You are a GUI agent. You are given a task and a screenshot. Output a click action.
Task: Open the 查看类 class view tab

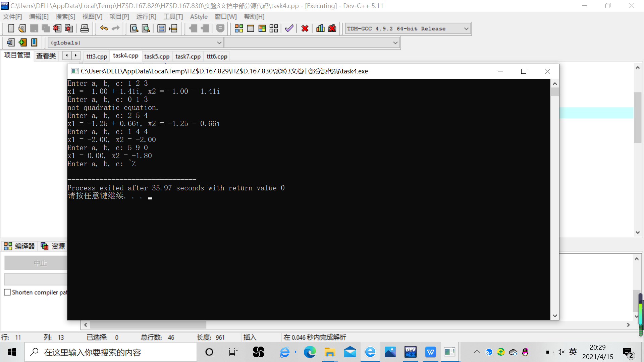[46, 56]
